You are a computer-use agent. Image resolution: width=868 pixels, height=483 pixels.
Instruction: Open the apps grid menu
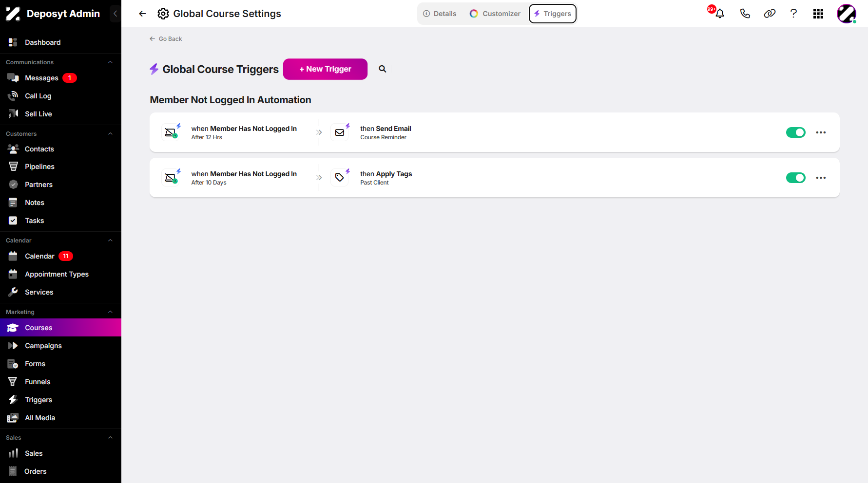pyautogui.click(x=818, y=14)
